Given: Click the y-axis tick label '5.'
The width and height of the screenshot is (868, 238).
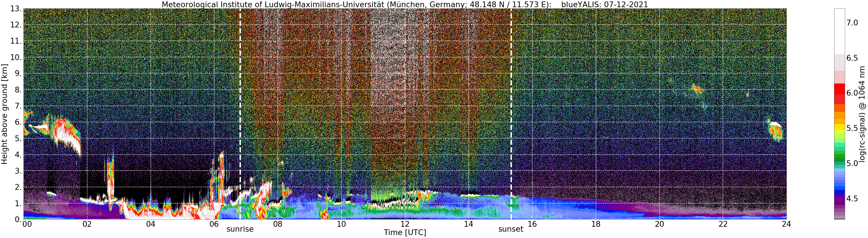Looking at the screenshot, I should [18, 139].
